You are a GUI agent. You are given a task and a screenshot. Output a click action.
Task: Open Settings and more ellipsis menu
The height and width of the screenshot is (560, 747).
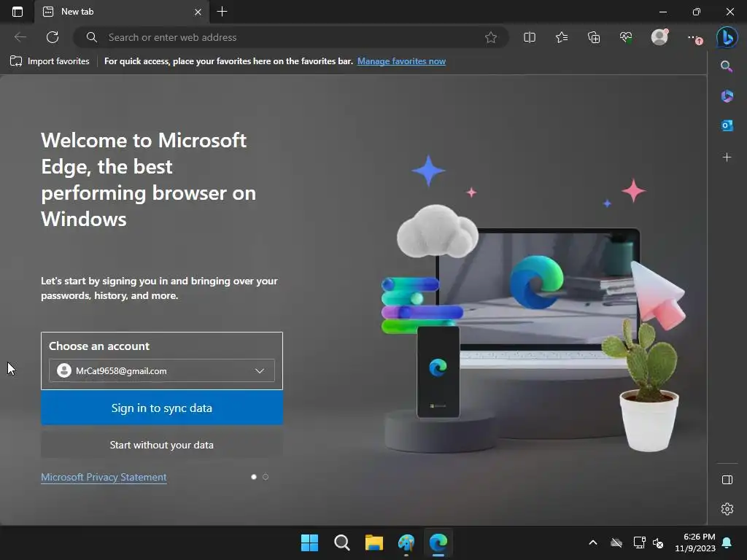[694, 38]
